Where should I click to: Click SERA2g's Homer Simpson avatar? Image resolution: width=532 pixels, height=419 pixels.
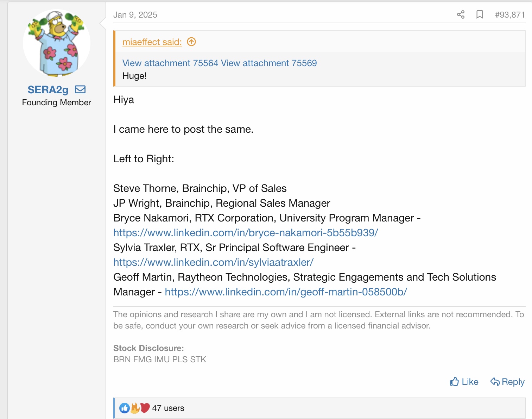click(57, 43)
